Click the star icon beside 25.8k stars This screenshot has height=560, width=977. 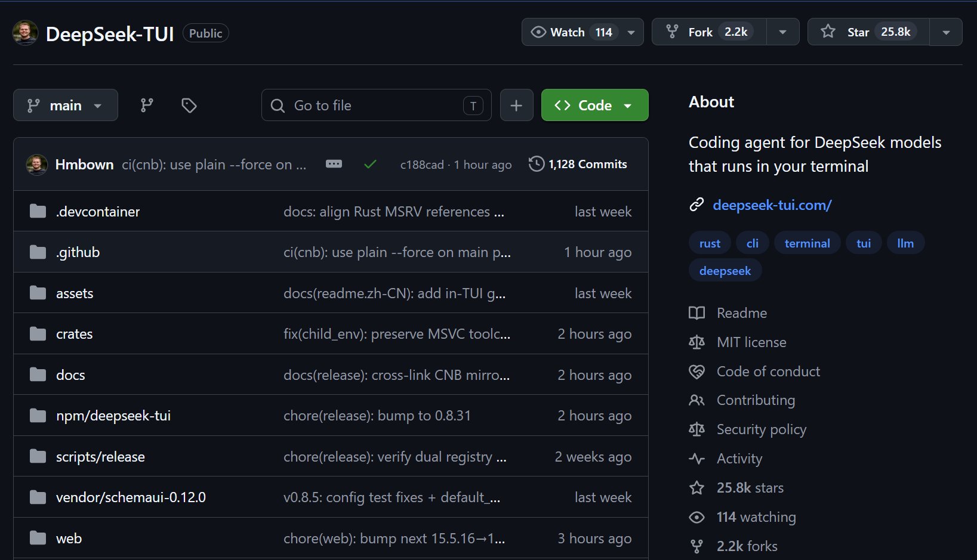[696, 488]
